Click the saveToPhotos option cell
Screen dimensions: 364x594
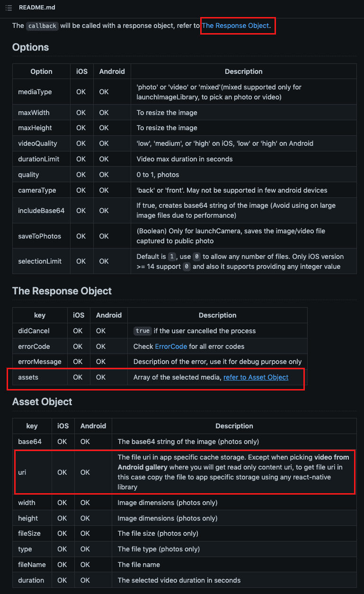[42, 236]
